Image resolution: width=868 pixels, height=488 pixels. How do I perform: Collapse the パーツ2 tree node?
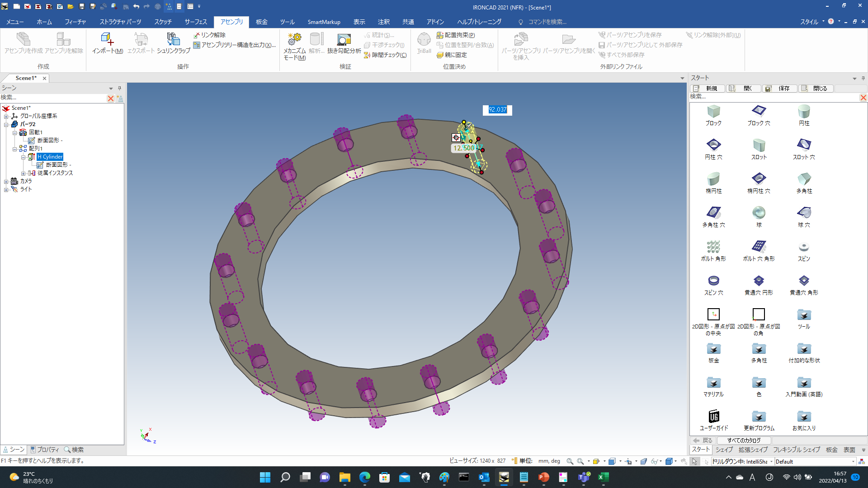click(x=6, y=124)
